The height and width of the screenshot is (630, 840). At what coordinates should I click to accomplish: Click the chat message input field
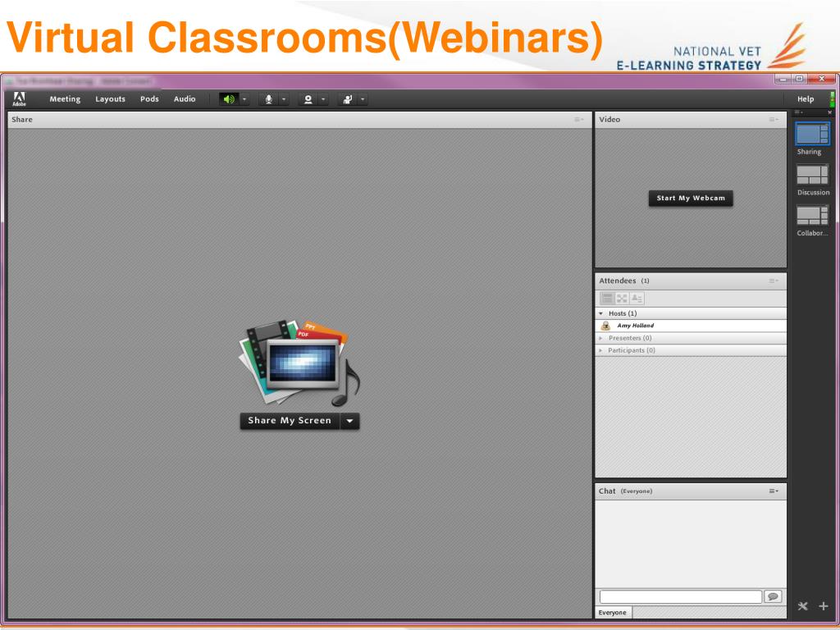point(680,597)
